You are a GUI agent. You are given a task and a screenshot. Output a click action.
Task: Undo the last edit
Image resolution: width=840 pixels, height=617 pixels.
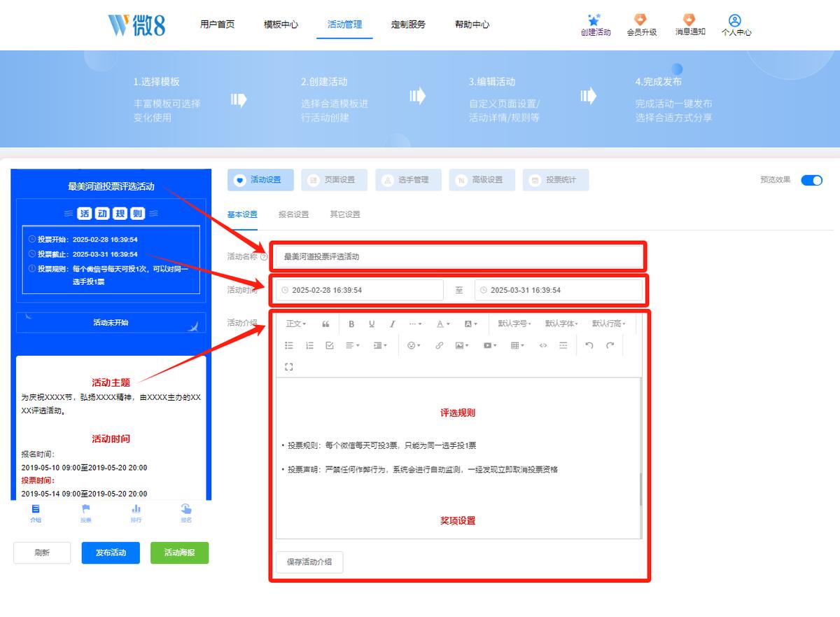coord(589,345)
